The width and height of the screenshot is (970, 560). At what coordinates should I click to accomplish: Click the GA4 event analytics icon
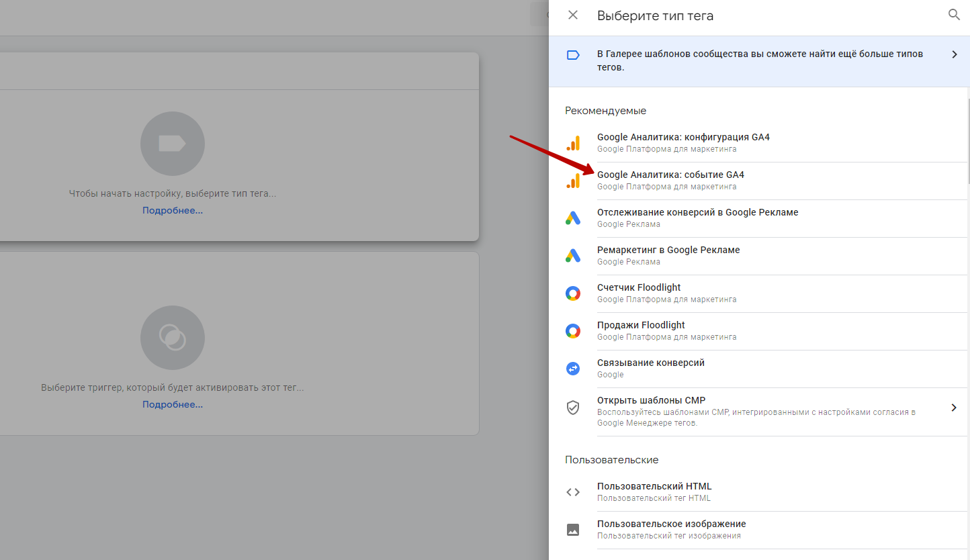point(573,181)
